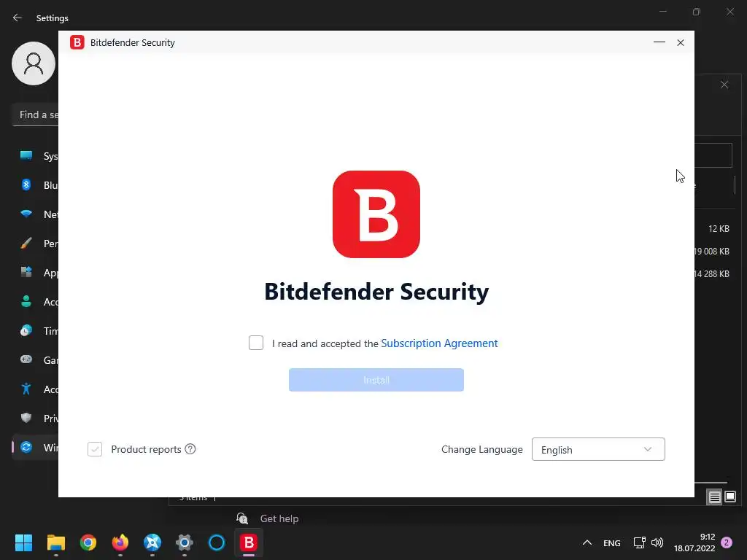747x560 pixels.
Task: Click the Get help headset icon
Action: 242,518
